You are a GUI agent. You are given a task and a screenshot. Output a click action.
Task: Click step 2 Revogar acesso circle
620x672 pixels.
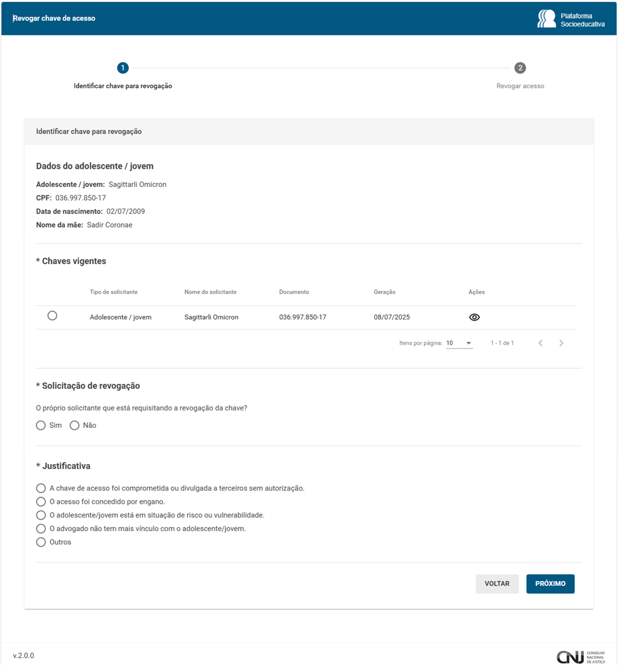tap(520, 68)
